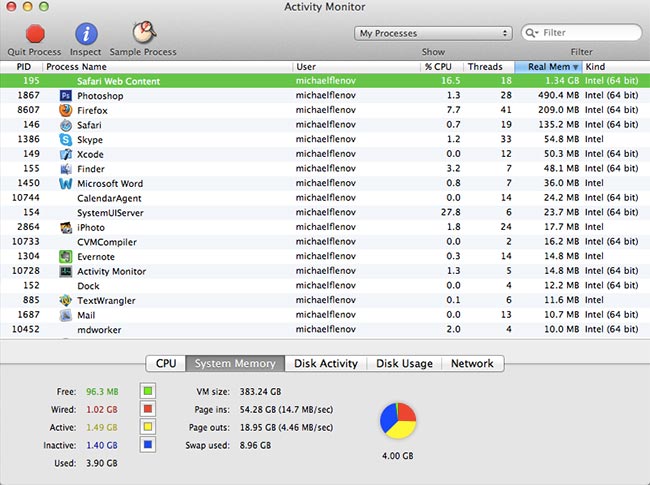Click Page ins 54.28 GB value
This screenshot has height=485, width=650.
click(286, 410)
